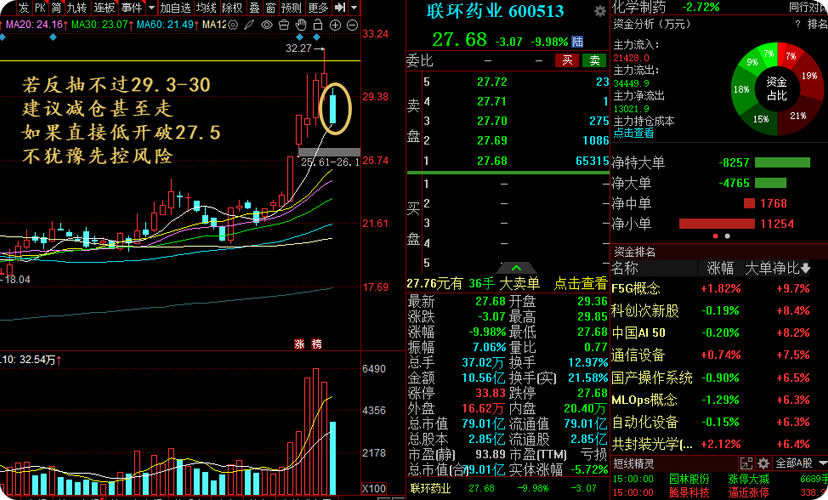The image size is (828, 500).
Task: Select the 科创次新股 row
Action: point(718,310)
